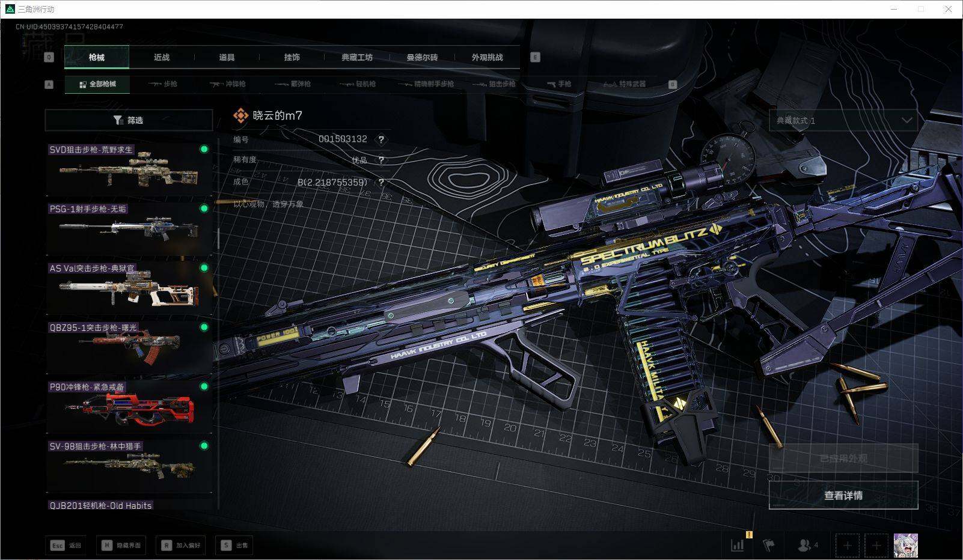Click the wear value B(2.218755359)
963x560 pixels.
click(332, 182)
